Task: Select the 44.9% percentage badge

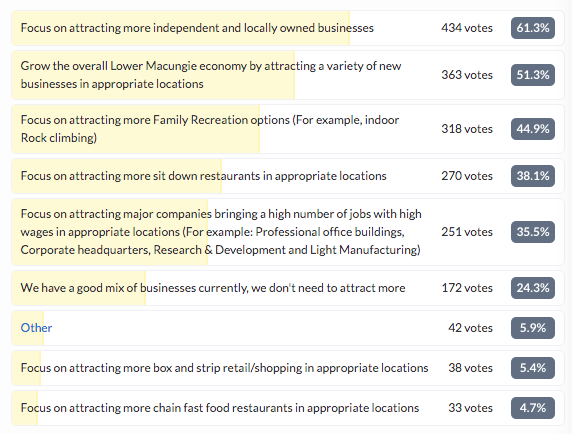Action: pyautogui.click(x=533, y=129)
